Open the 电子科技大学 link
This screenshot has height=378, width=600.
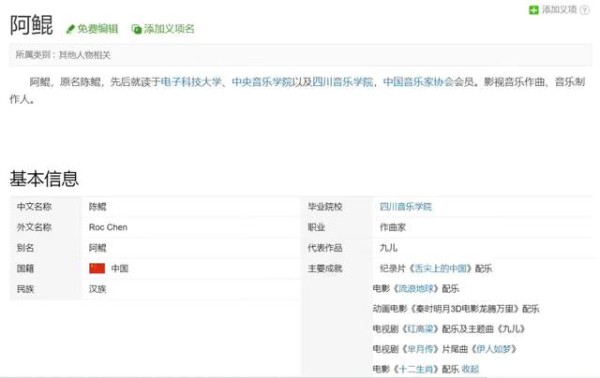[191, 82]
